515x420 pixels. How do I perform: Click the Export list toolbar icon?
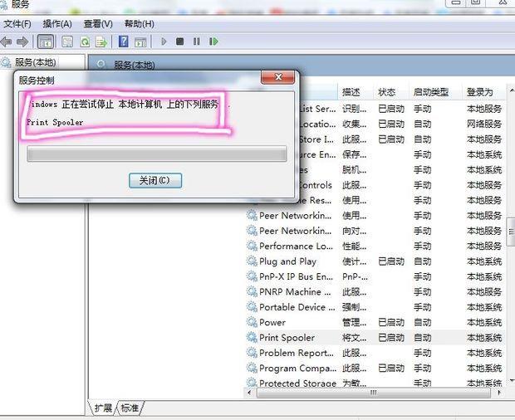click(x=101, y=42)
